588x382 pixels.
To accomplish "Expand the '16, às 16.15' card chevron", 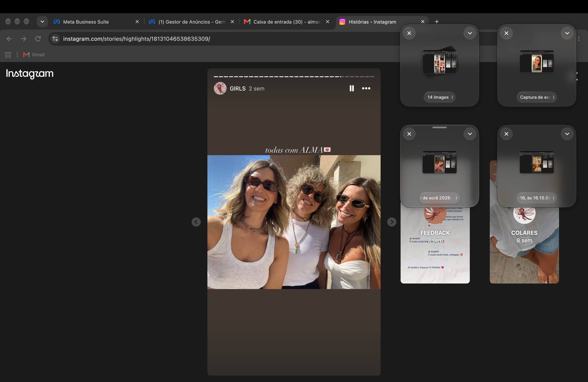I will (567, 134).
